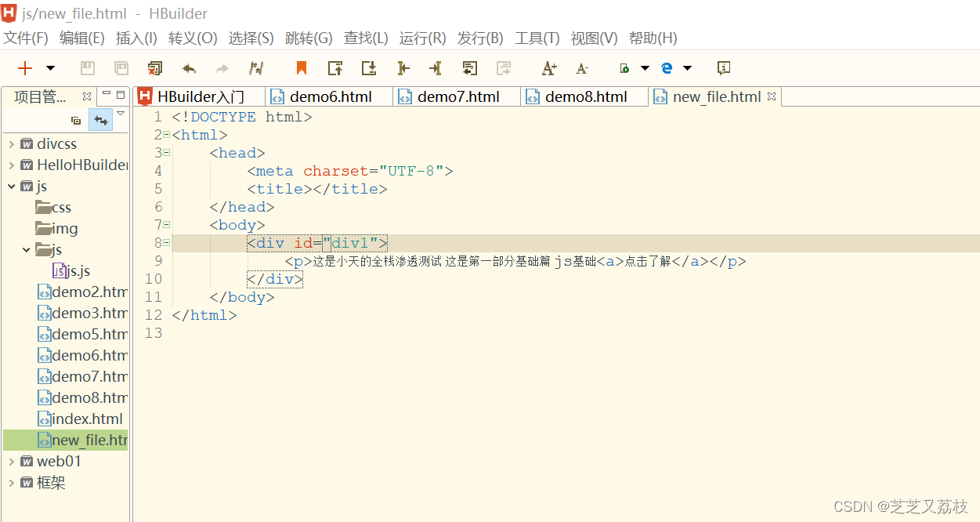Expand the web01 project node

click(x=11, y=462)
